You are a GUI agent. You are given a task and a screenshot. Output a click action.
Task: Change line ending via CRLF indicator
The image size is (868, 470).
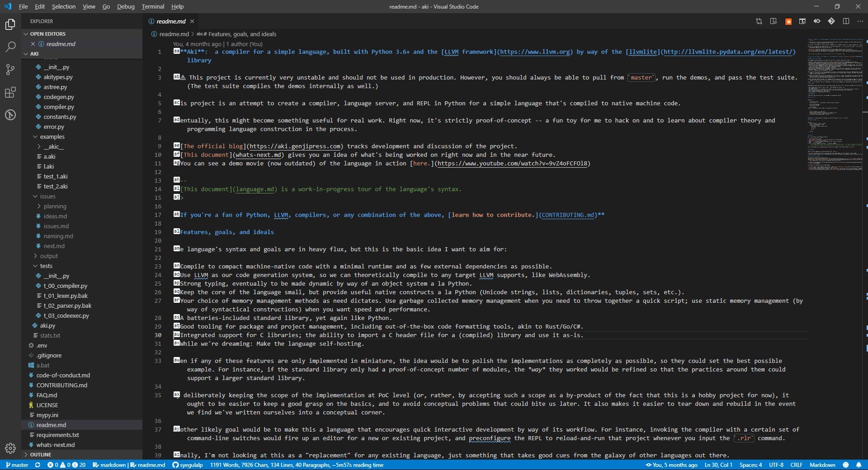[796, 465]
